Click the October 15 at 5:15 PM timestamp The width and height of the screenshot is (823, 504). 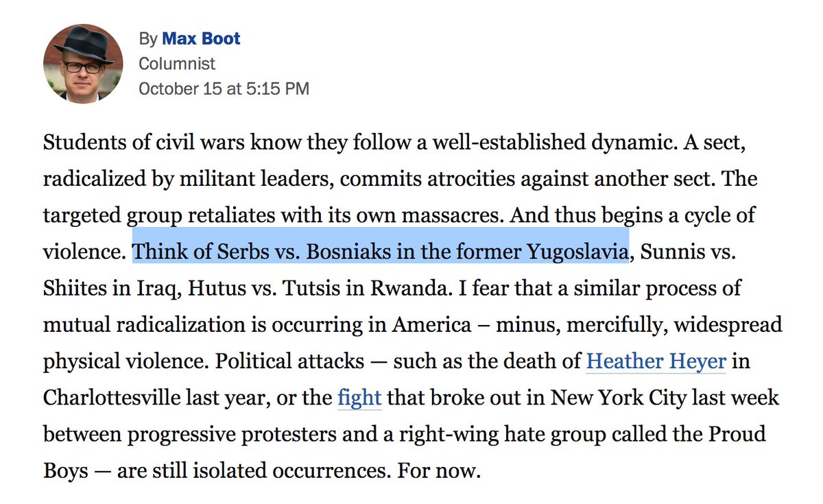pyautogui.click(x=224, y=88)
